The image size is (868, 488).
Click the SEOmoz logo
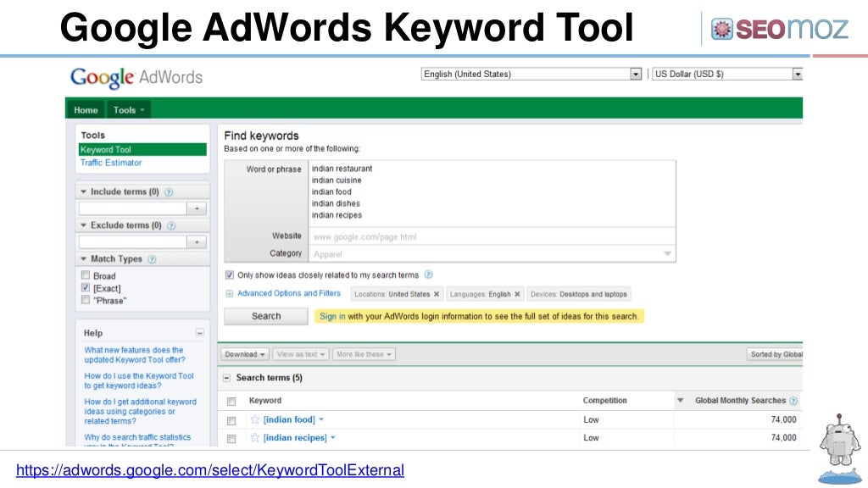click(780, 29)
